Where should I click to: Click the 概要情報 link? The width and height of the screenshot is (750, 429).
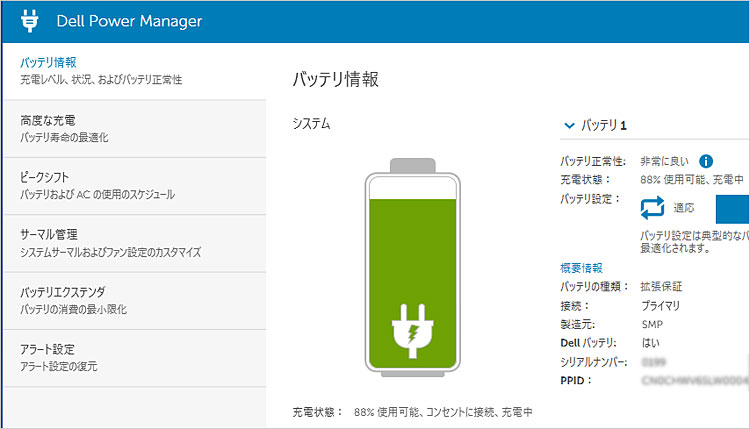tap(581, 268)
